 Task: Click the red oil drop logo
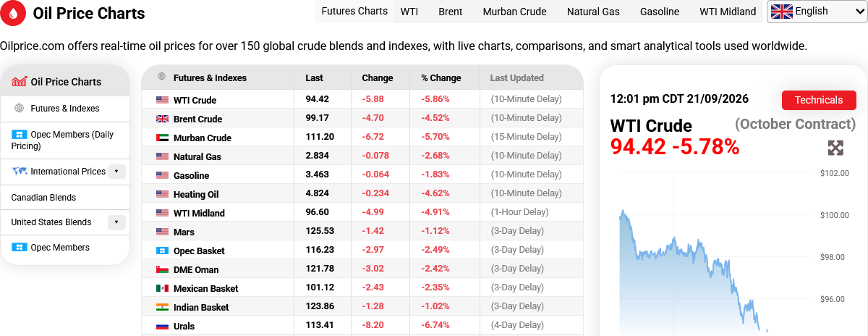[13, 13]
